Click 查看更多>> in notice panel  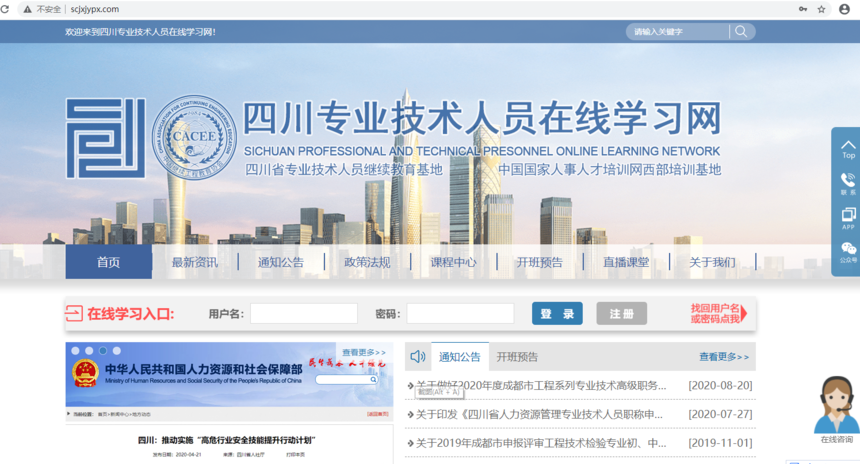click(724, 357)
